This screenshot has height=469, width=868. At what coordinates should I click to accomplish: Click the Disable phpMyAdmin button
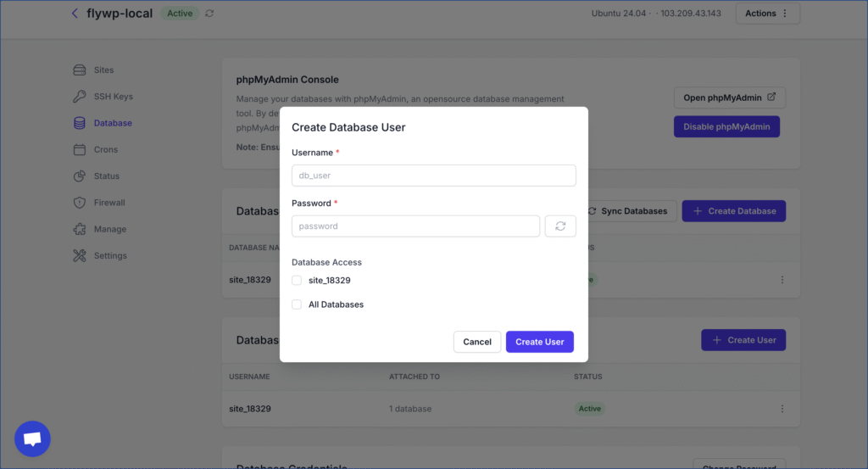(x=726, y=127)
